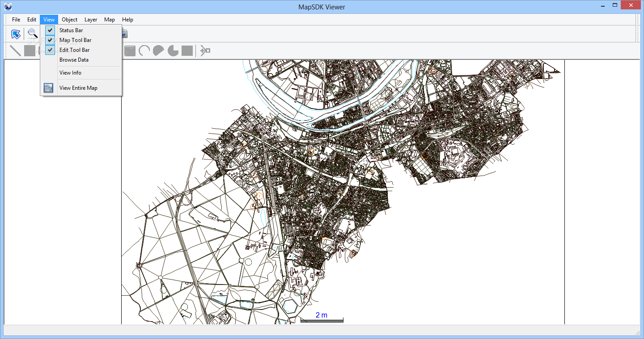Open the Object menu
The width and height of the screenshot is (644, 339).
pos(70,20)
